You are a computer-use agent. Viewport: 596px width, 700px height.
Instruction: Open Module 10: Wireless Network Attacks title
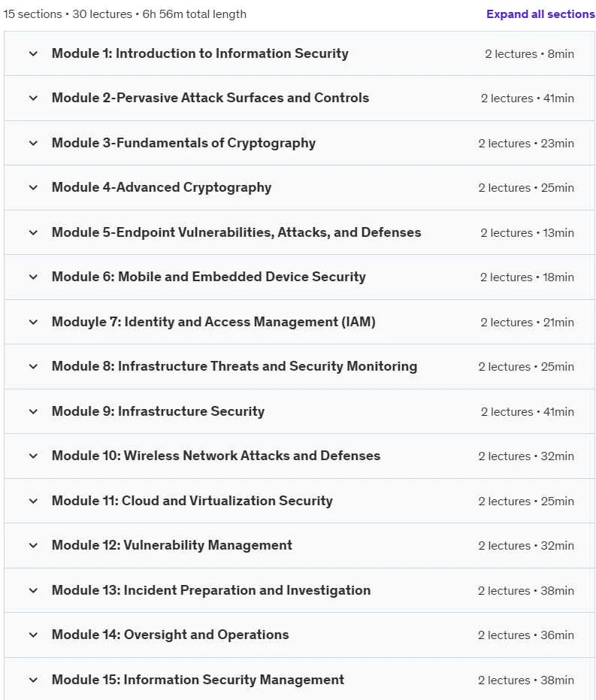(216, 456)
